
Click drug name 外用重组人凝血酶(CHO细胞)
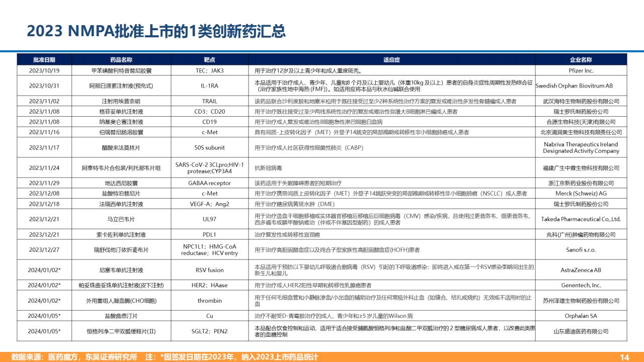(x=121, y=301)
